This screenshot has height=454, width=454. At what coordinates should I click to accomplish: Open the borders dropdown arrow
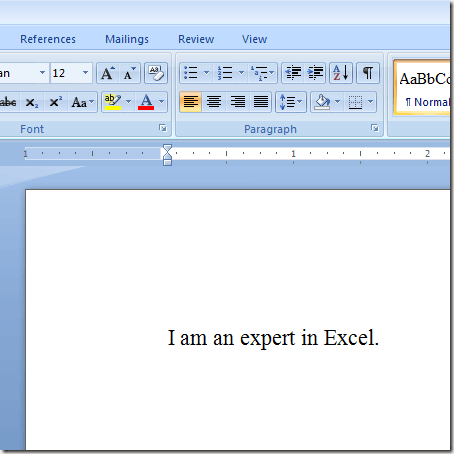[x=371, y=101]
